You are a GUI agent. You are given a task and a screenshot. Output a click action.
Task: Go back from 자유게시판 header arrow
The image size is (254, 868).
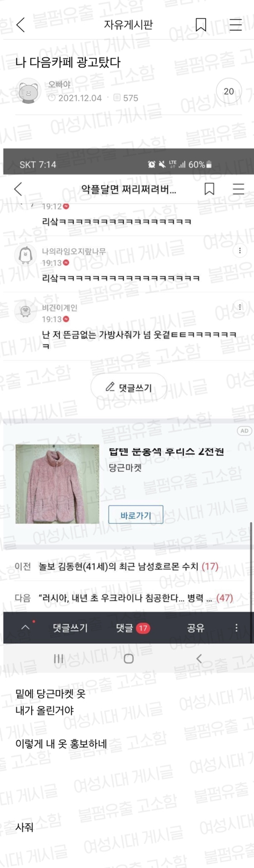(x=20, y=24)
